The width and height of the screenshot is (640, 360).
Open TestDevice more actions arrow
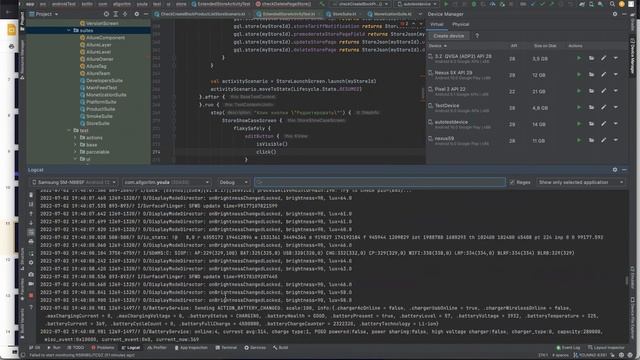(x=616, y=107)
